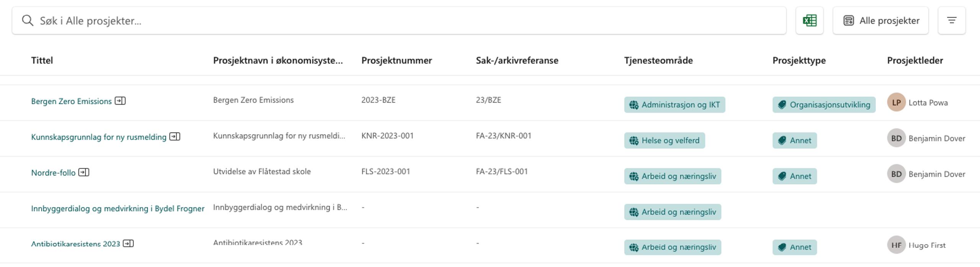The width and height of the screenshot is (980, 267).
Task: Sort by the Prosjektnummer column header
Action: (397, 60)
